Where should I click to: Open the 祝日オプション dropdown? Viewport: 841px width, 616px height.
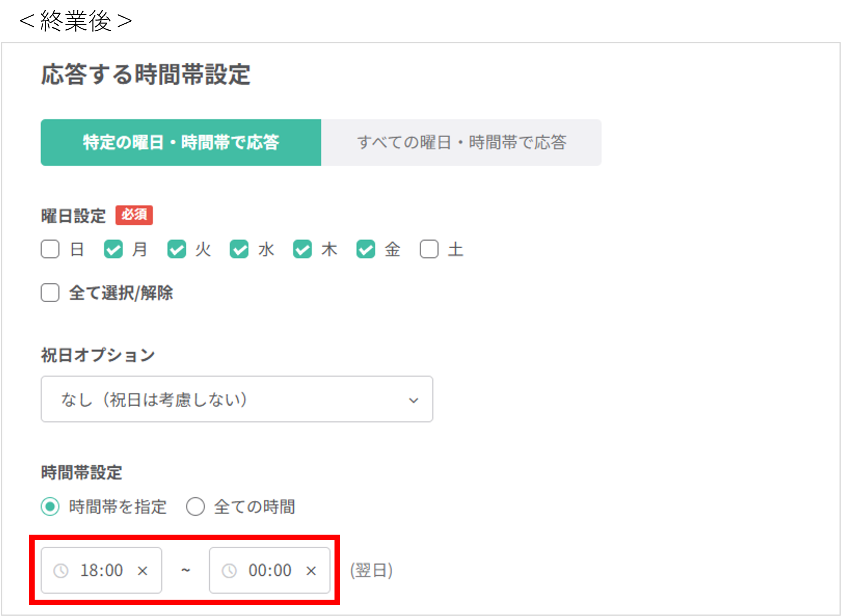[236, 399]
